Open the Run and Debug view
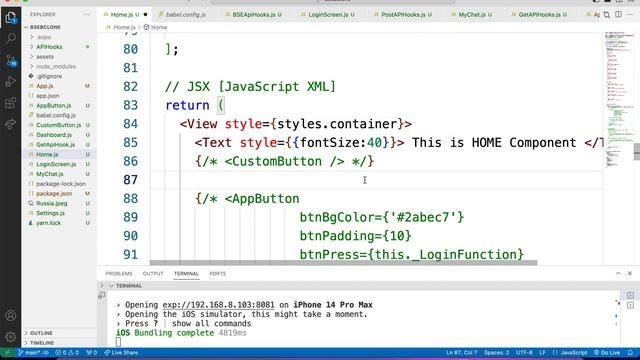 pos(11,82)
